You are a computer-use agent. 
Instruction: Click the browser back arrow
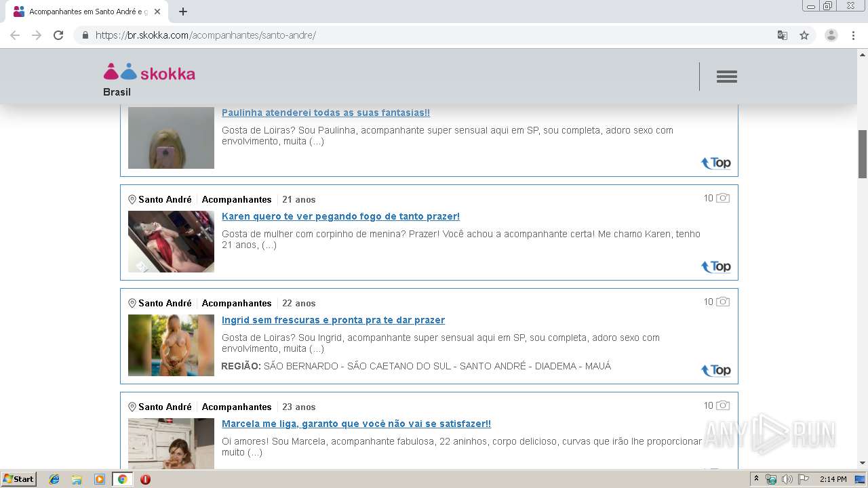coord(15,35)
